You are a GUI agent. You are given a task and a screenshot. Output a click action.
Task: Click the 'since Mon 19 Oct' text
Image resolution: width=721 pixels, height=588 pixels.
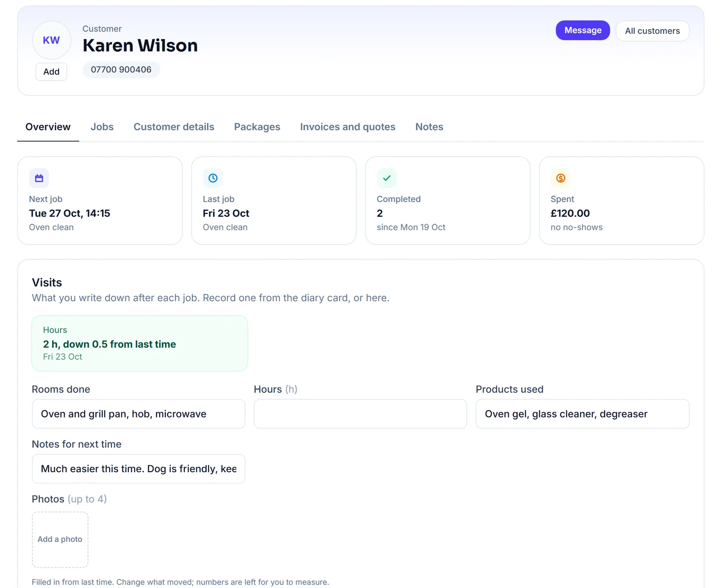(411, 227)
